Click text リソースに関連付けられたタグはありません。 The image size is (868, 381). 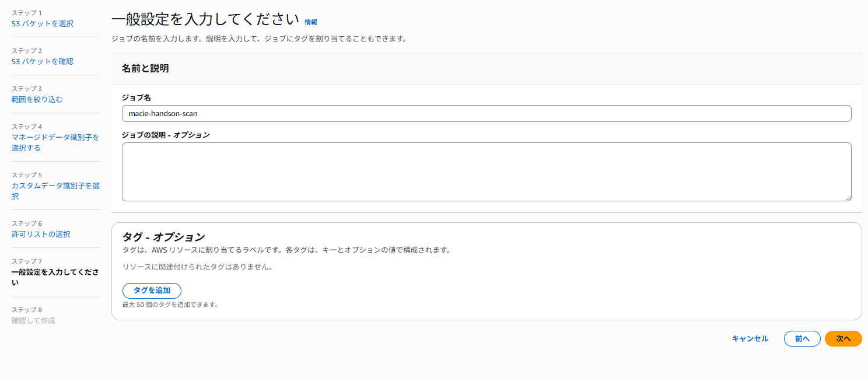pos(197,267)
